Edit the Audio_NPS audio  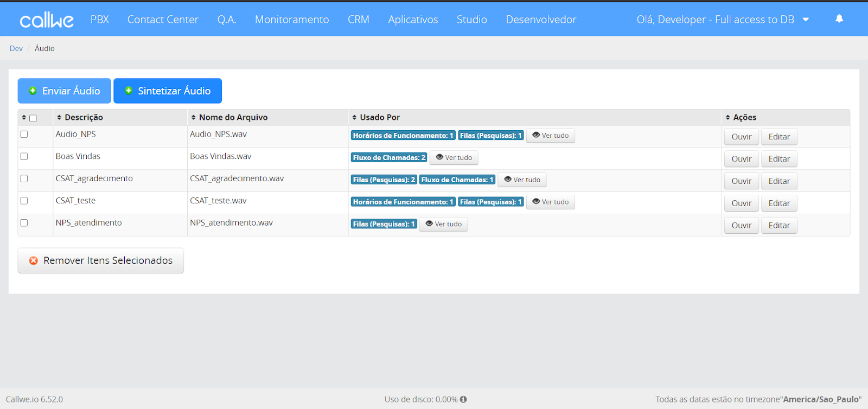tap(779, 137)
